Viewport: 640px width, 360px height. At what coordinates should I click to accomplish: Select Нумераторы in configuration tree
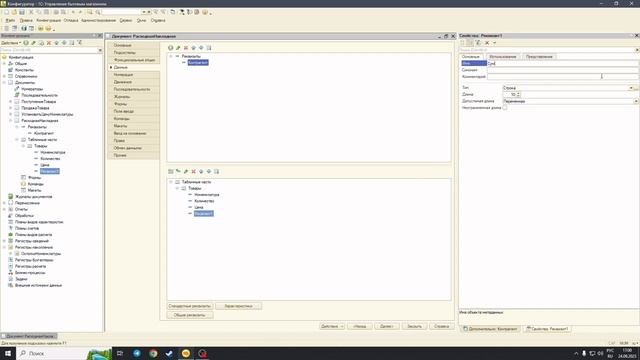click(32, 89)
